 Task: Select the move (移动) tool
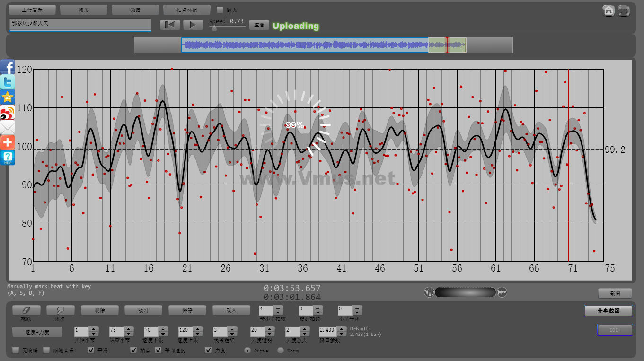click(60, 310)
